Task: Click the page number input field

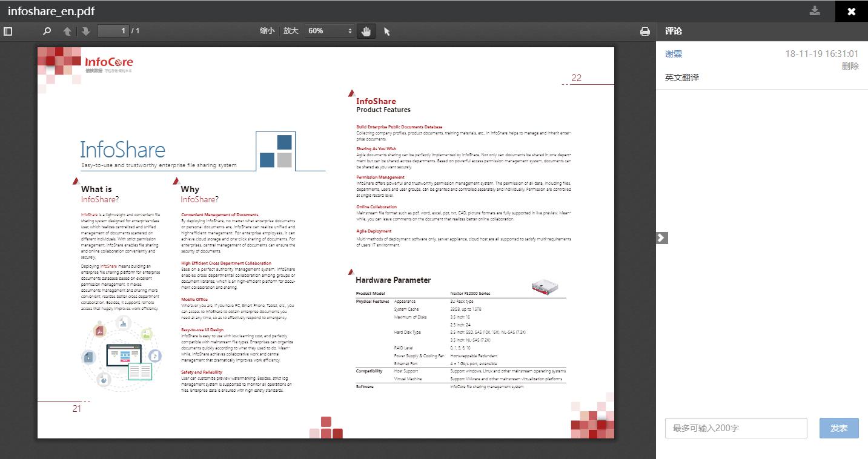Action: (x=113, y=30)
